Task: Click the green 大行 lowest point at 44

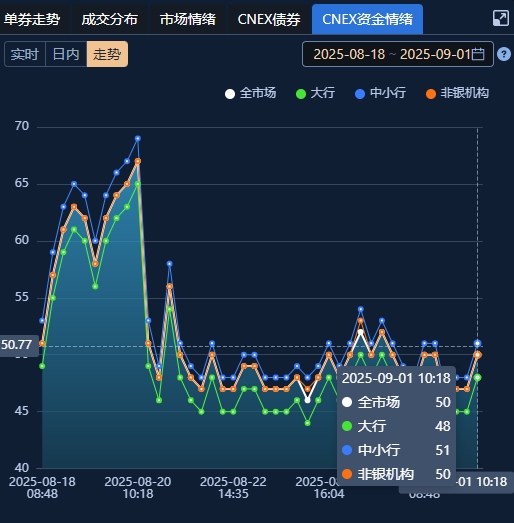Action: coord(308,423)
